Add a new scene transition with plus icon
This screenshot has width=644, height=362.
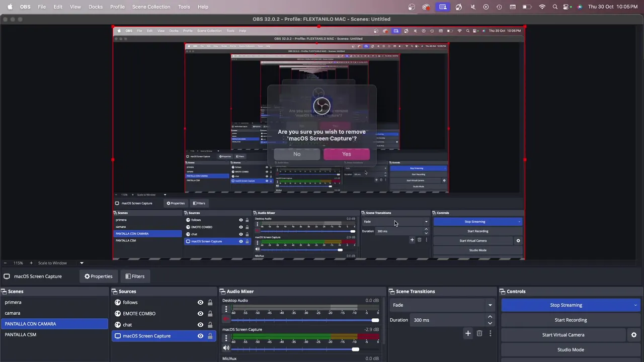click(468, 333)
